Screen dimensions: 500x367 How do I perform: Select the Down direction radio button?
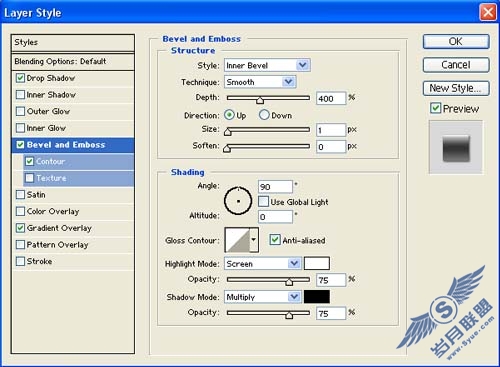click(264, 115)
